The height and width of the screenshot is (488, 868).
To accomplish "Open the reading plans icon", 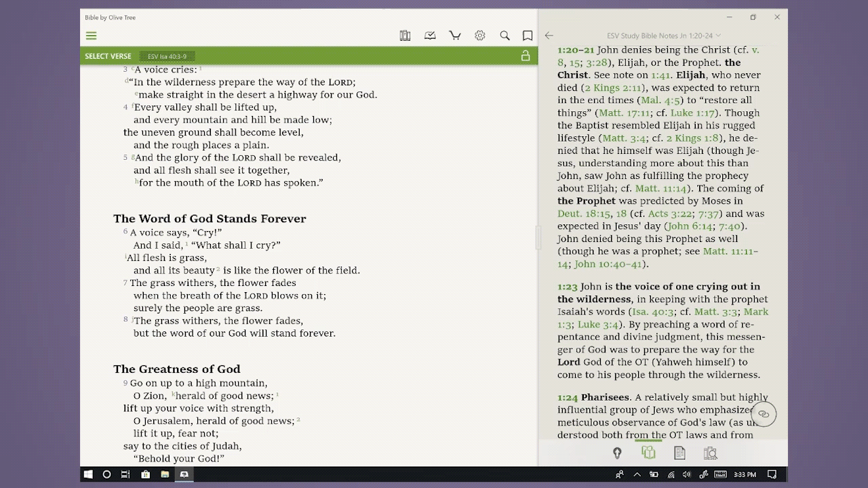I will coord(430,36).
